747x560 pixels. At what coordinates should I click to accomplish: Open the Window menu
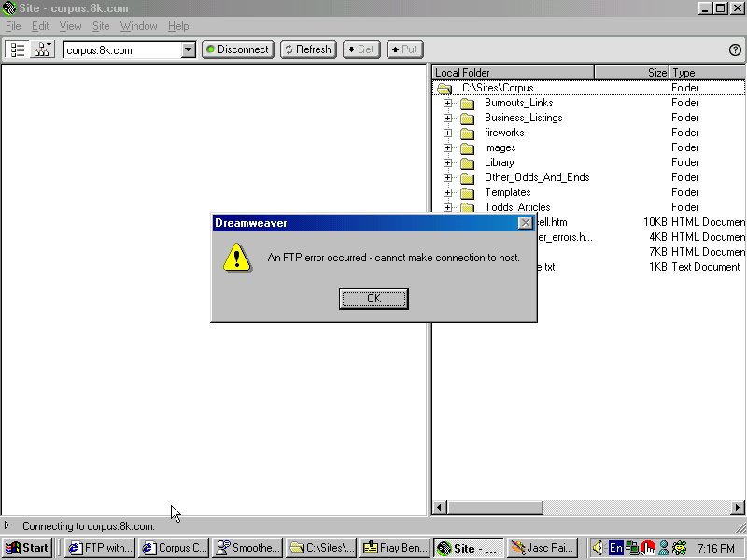138,26
